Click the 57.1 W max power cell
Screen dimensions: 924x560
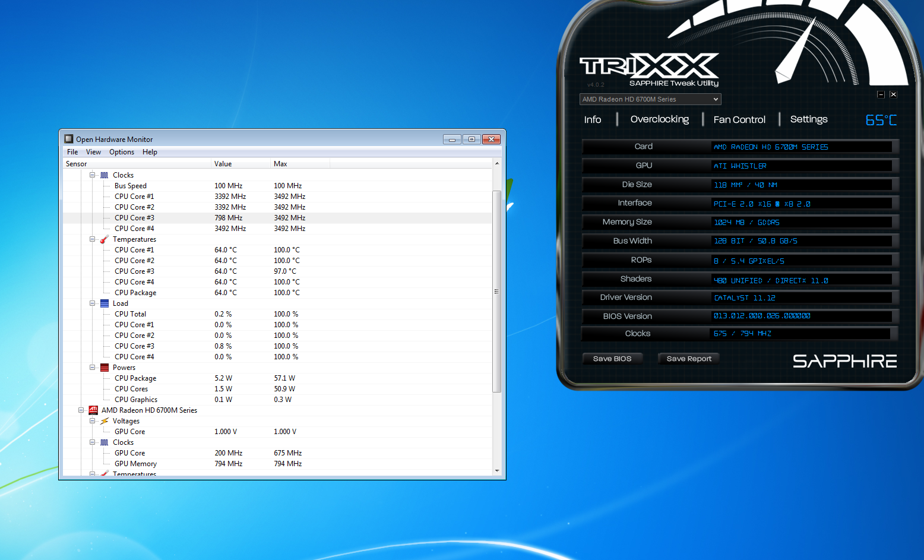tap(284, 378)
